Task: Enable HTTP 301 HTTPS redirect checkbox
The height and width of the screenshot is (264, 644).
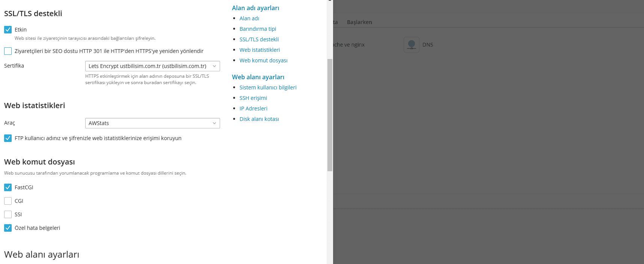Action: point(8,51)
